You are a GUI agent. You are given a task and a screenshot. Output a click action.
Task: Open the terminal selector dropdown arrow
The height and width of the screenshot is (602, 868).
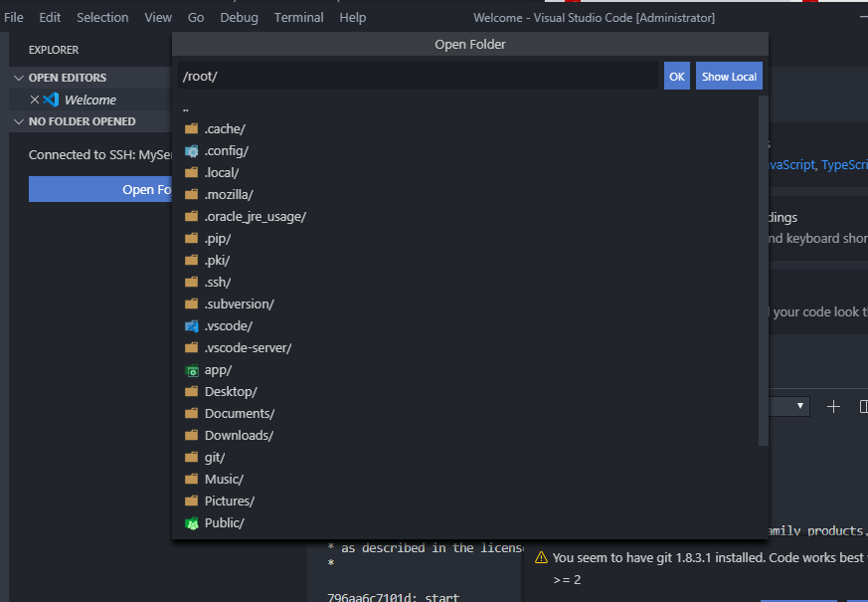pos(800,407)
